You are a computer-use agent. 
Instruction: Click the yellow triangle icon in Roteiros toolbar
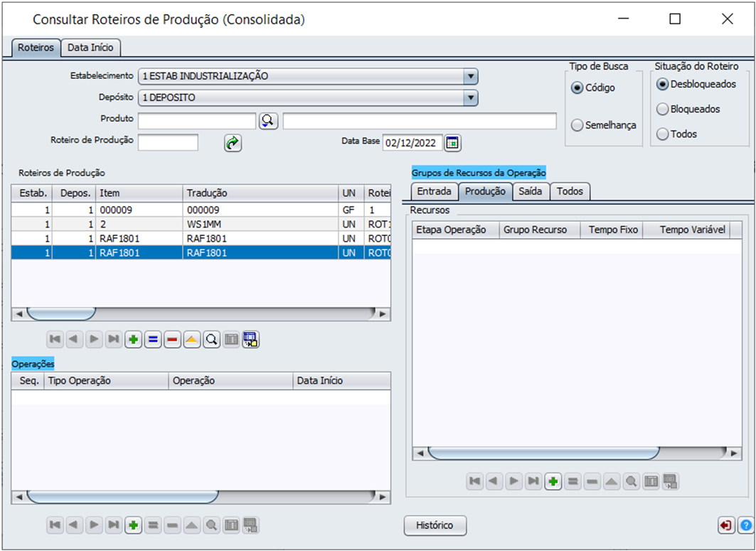[192, 340]
